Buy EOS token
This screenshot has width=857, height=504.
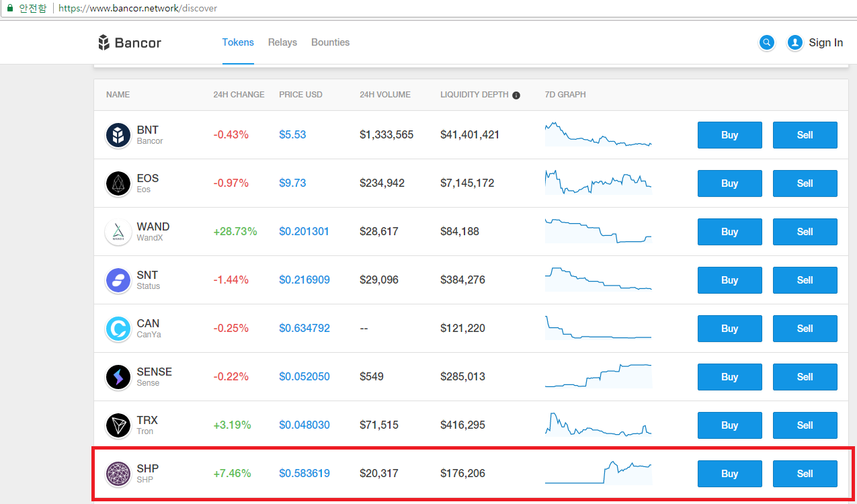point(730,183)
